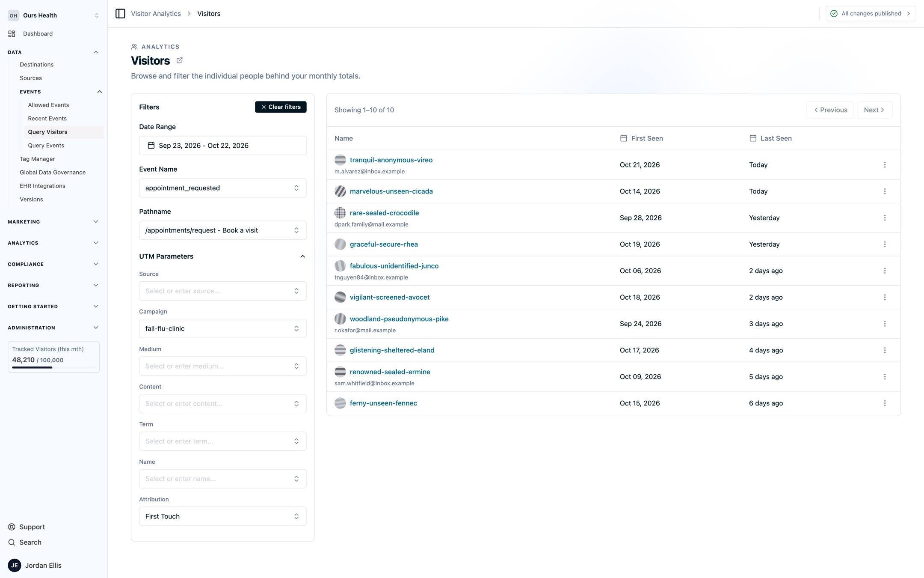Click the Last Seen calendar icon
The height and width of the screenshot is (578, 924).
point(753,138)
